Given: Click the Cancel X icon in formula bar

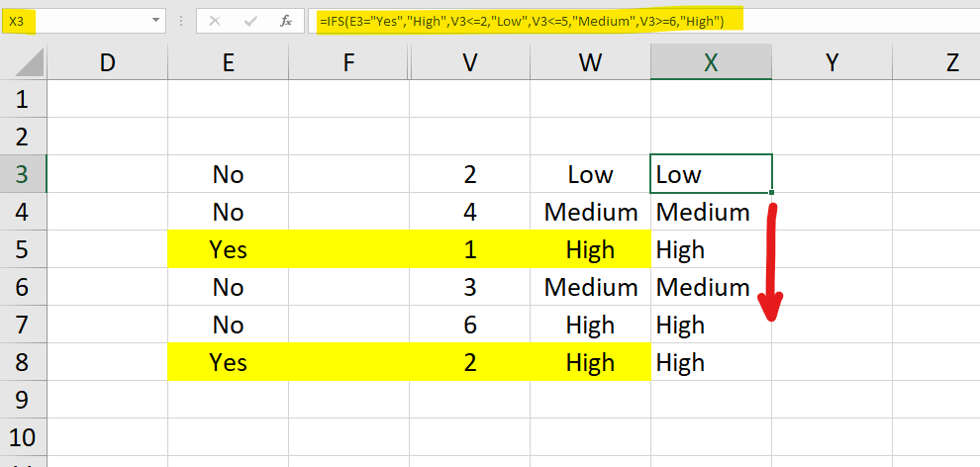Looking at the screenshot, I should tap(215, 21).
